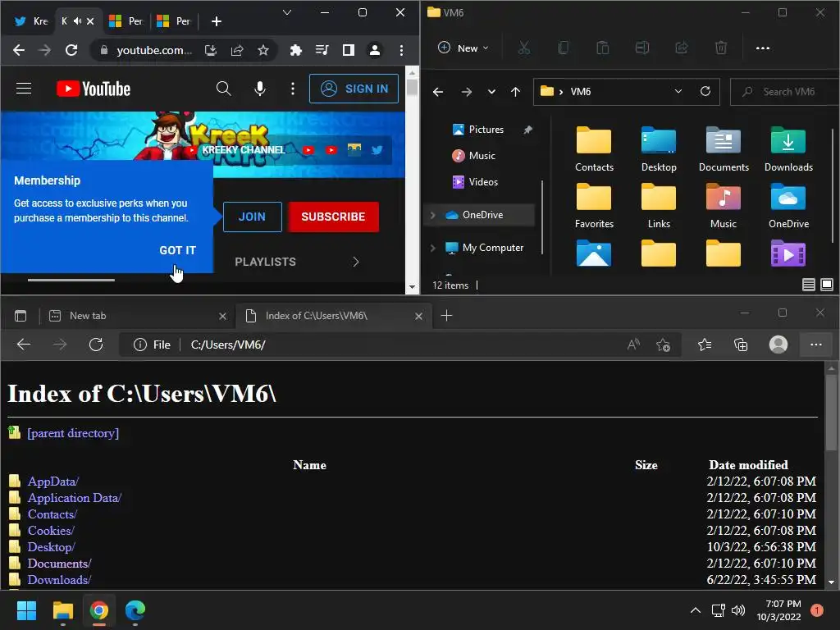
Task: Select the Documents folder icon in VM6
Action: 724,149
